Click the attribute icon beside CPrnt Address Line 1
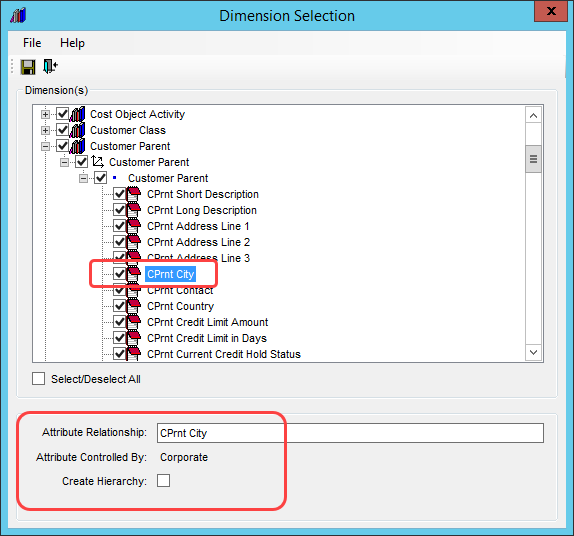The height and width of the screenshot is (536, 574). 134,226
